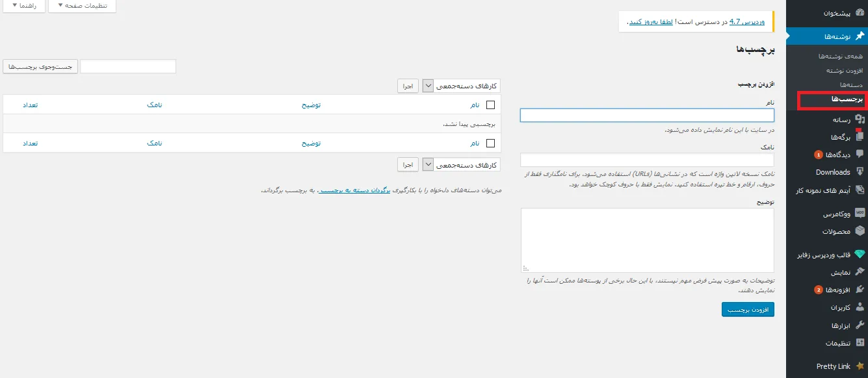868x378 pixels.
Task: Click the محصولات products icon
Action: [x=860, y=231]
